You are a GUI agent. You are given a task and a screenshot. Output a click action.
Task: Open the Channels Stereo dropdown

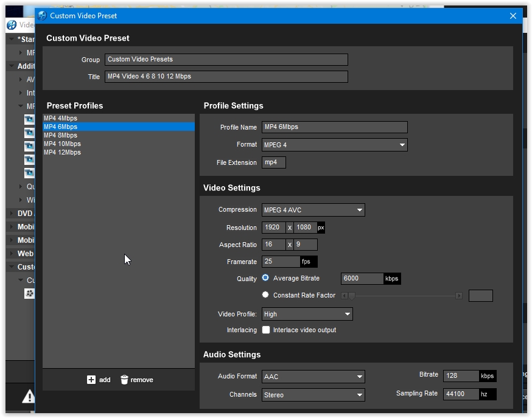tap(359, 395)
